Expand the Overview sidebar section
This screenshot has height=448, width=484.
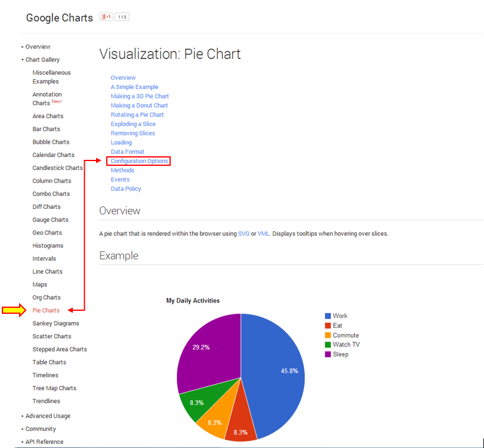click(36, 47)
